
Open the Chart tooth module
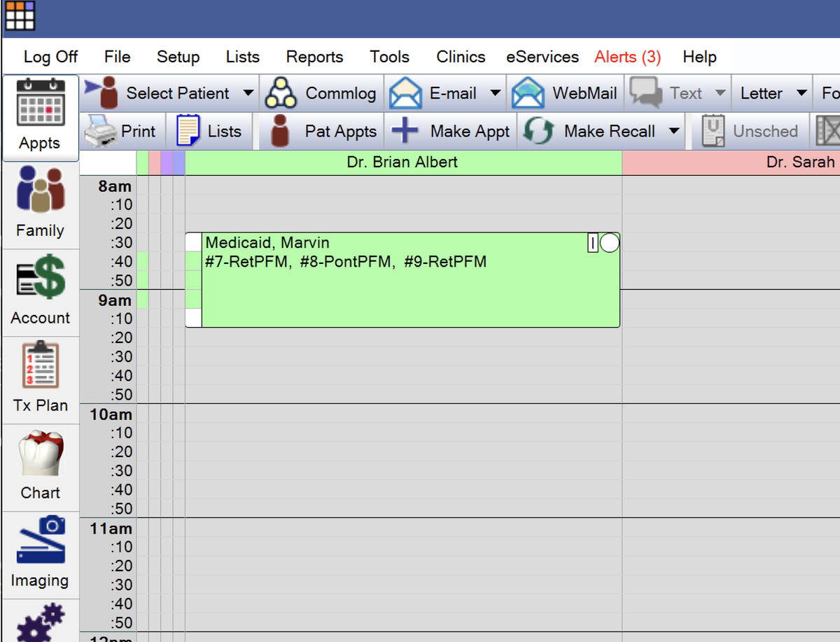coord(40,468)
